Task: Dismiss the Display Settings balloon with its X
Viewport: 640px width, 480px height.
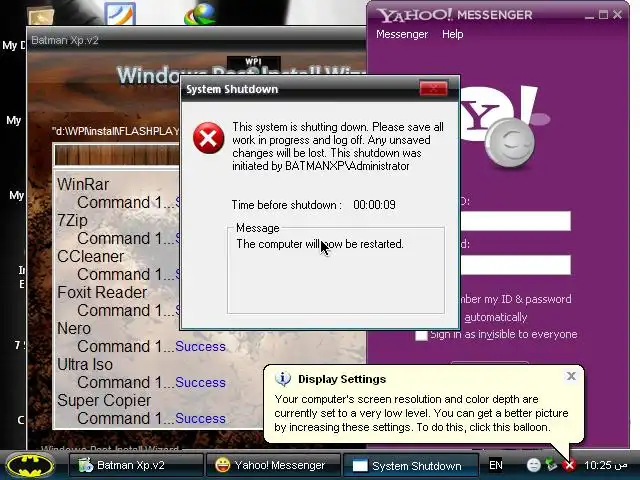Action: (571, 376)
